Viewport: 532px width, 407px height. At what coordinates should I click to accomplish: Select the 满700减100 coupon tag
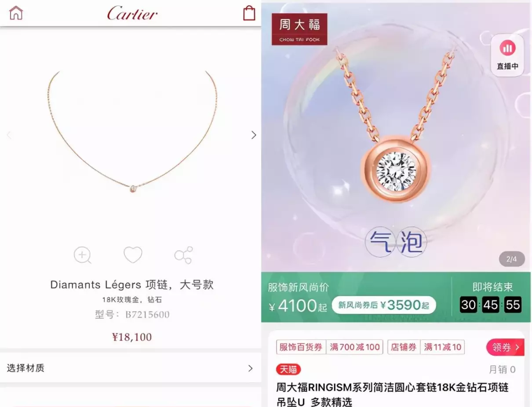point(354,347)
